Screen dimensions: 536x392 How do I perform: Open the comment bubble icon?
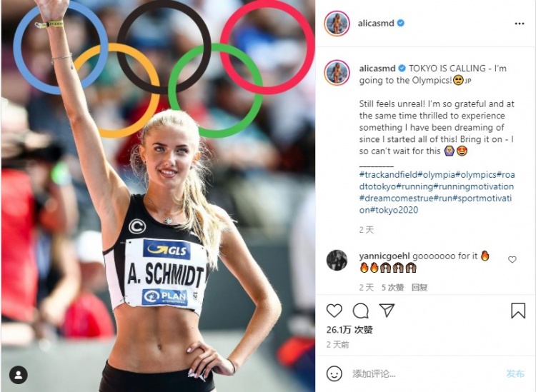pyautogui.click(x=361, y=311)
